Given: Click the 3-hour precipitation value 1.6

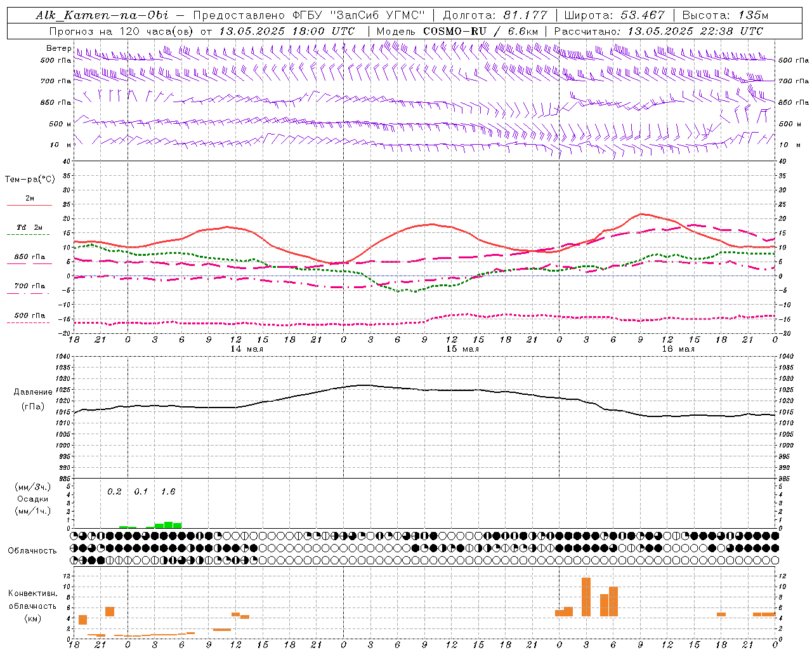Looking at the screenshot, I should click(x=168, y=492).
